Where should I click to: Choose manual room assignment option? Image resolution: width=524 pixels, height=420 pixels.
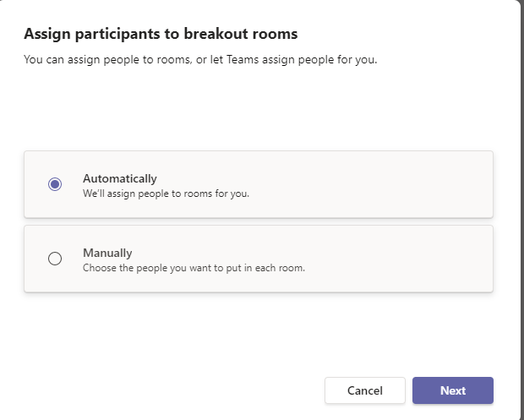(55, 259)
